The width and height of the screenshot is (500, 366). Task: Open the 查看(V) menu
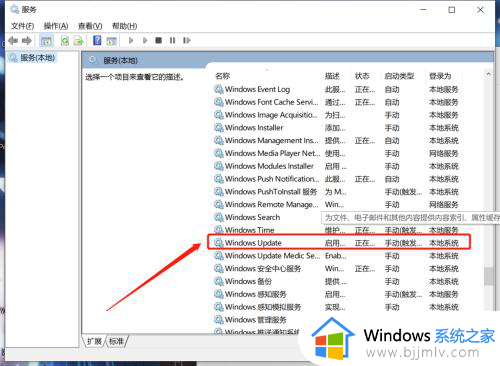(x=90, y=26)
